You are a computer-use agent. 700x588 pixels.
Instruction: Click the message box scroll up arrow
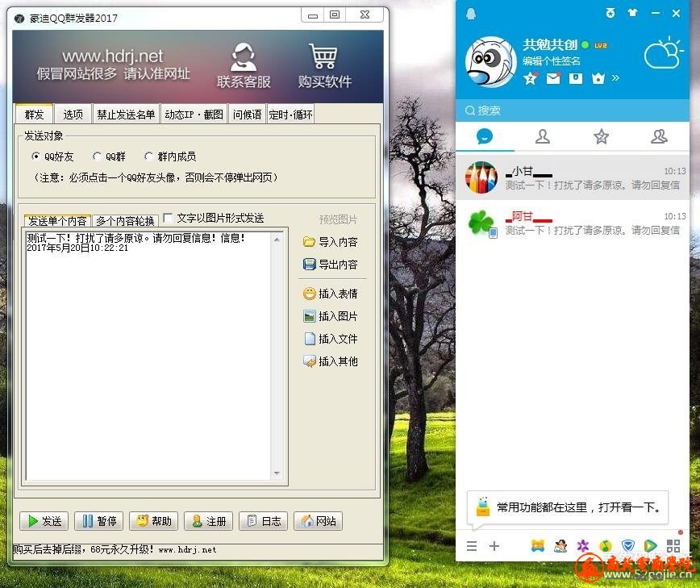point(277,240)
